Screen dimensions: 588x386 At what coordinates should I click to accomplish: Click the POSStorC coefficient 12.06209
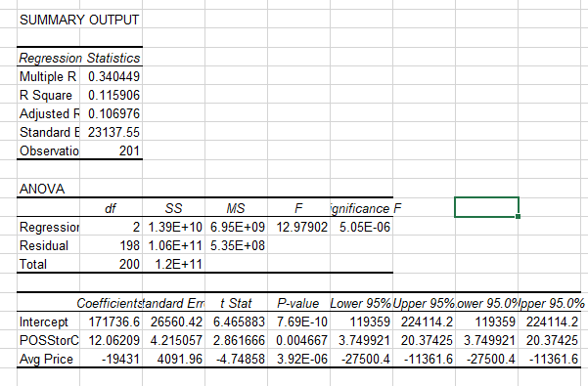(114, 340)
